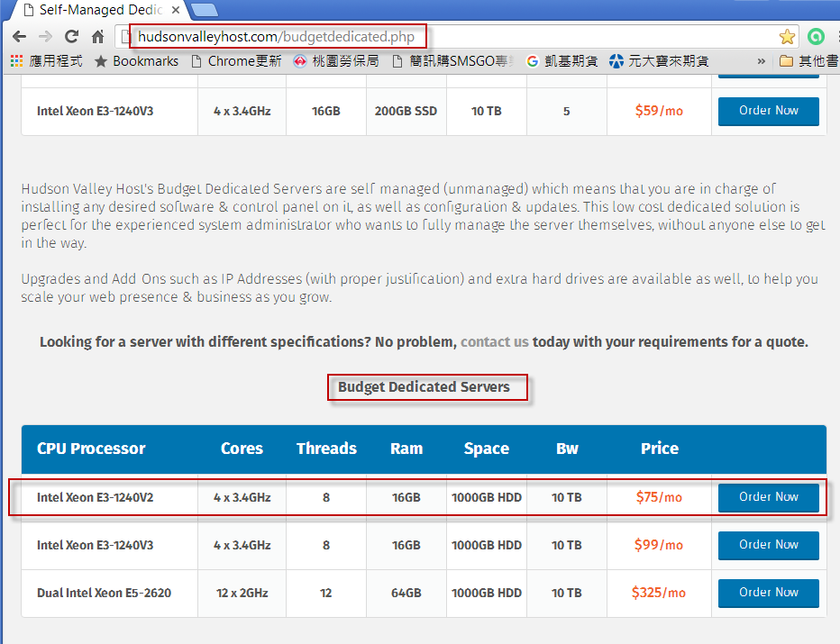Screen dimensions: 840x644
Task: Click the '$325/mo' price
Action: tap(659, 592)
